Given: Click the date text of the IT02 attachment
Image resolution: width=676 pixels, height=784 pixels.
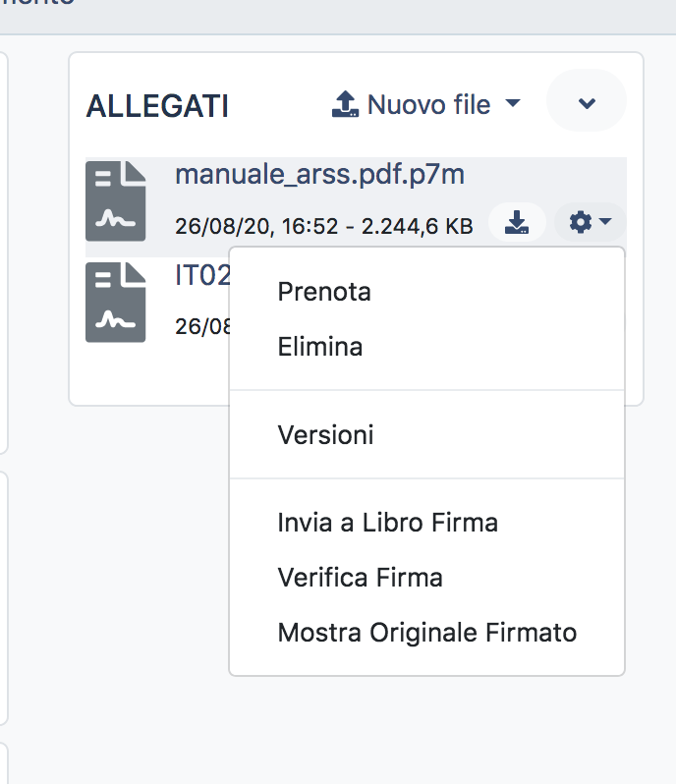Looking at the screenshot, I should coord(200,326).
